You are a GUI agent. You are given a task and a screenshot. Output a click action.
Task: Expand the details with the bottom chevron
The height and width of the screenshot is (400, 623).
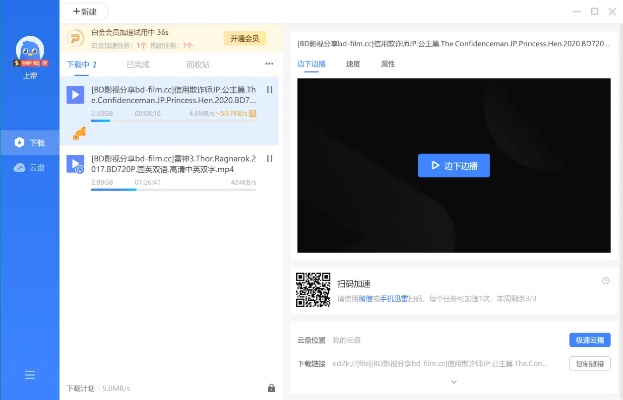453,381
